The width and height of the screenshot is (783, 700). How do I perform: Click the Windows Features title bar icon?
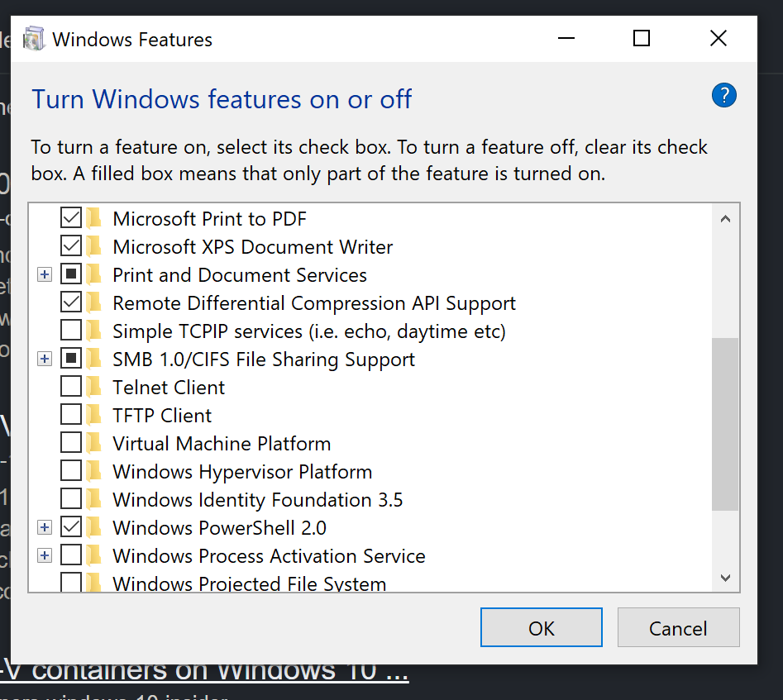(34, 39)
